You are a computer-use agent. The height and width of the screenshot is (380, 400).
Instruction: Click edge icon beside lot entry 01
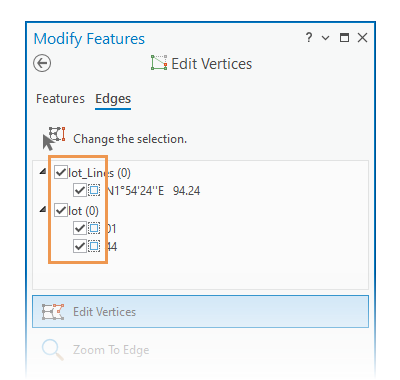coord(94,228)
